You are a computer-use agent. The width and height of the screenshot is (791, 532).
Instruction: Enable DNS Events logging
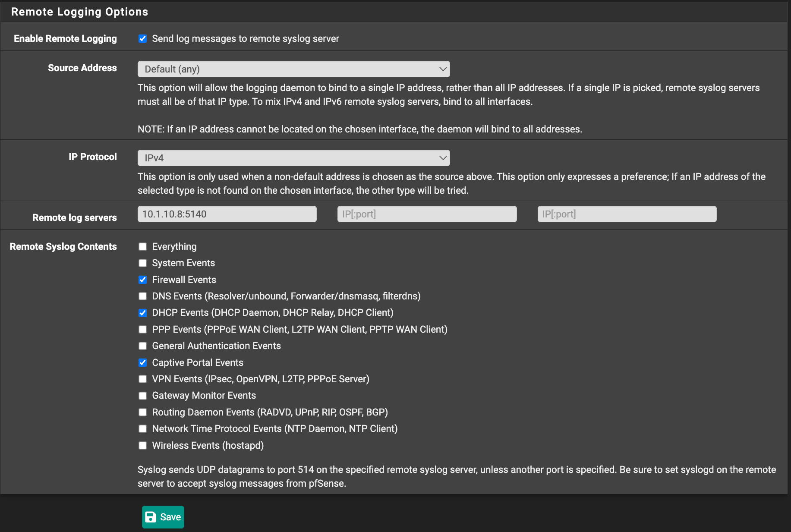point(143,296)
